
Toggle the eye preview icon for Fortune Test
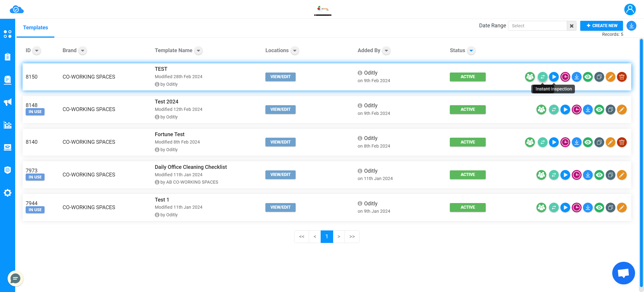point(588,142)
